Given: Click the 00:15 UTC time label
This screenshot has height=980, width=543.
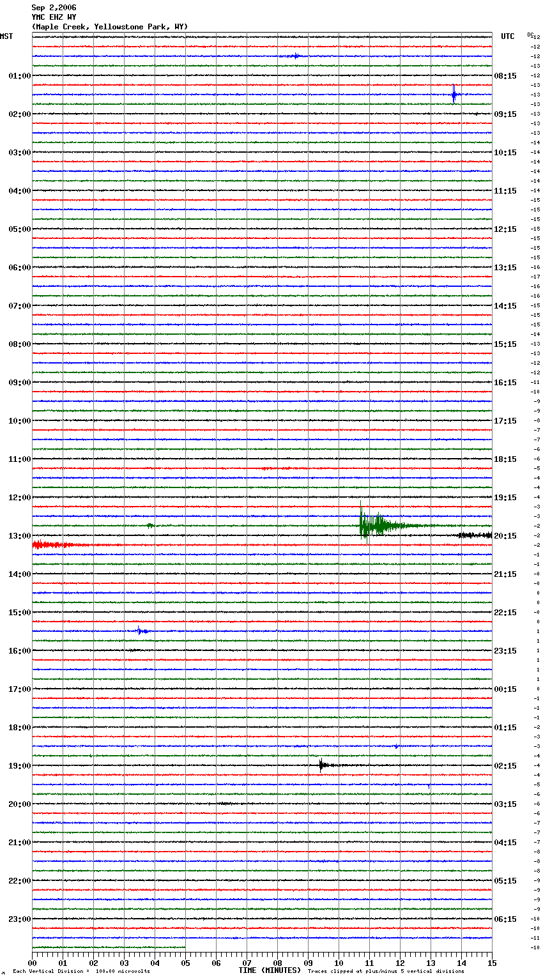Looking at the screenshot, I should (x=505, y=689).
